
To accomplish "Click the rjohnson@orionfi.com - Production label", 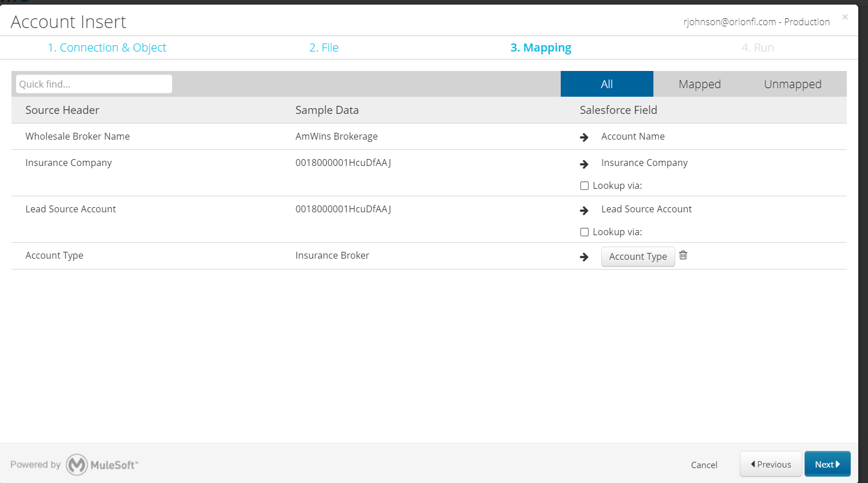I will [x=756, y=22].
